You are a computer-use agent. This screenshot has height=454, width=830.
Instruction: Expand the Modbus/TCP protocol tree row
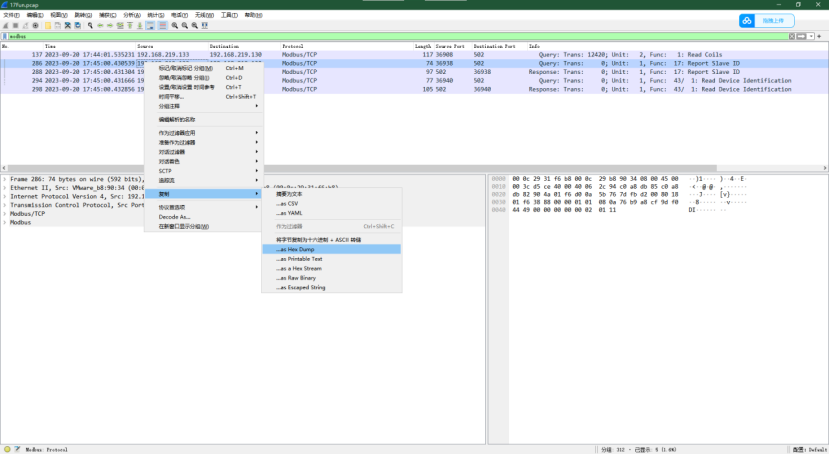tap(5, 213)
